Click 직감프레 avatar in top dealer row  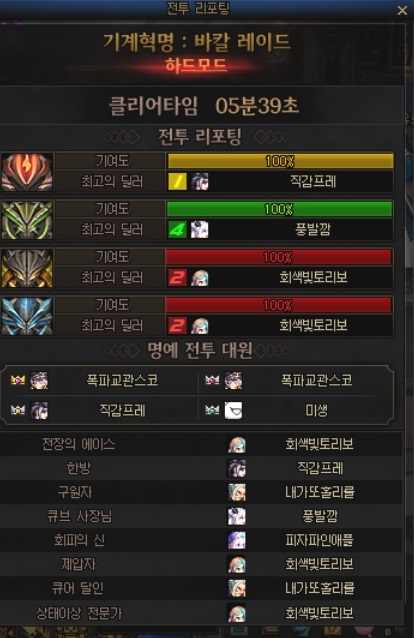(x=200, y=181)
